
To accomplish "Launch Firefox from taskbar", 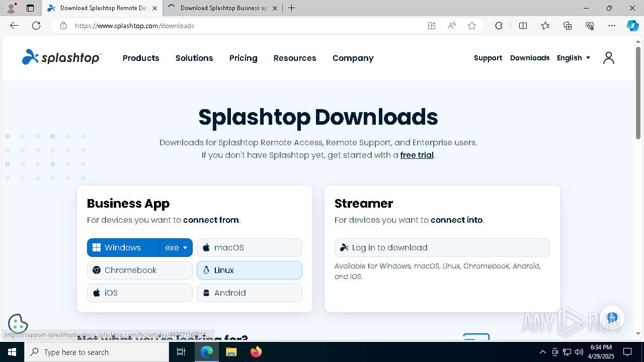I will [256, 352].
